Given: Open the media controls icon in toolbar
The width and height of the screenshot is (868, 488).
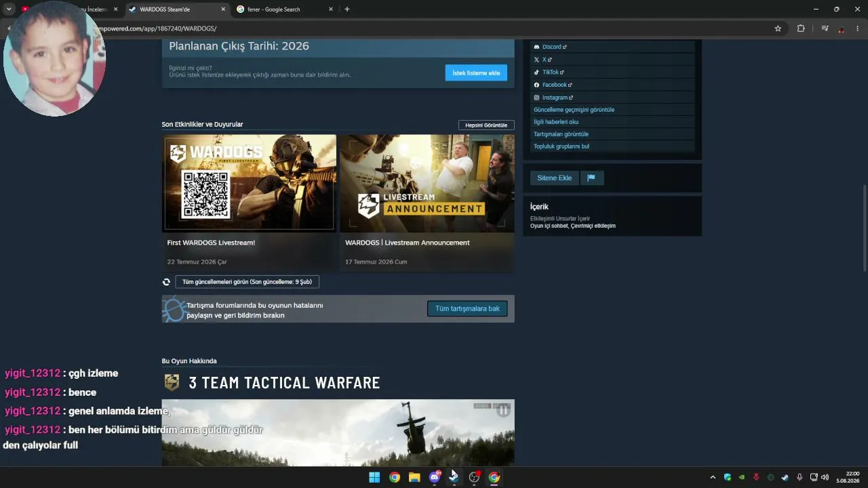Looking at the screenshot, I should [825, 28].
